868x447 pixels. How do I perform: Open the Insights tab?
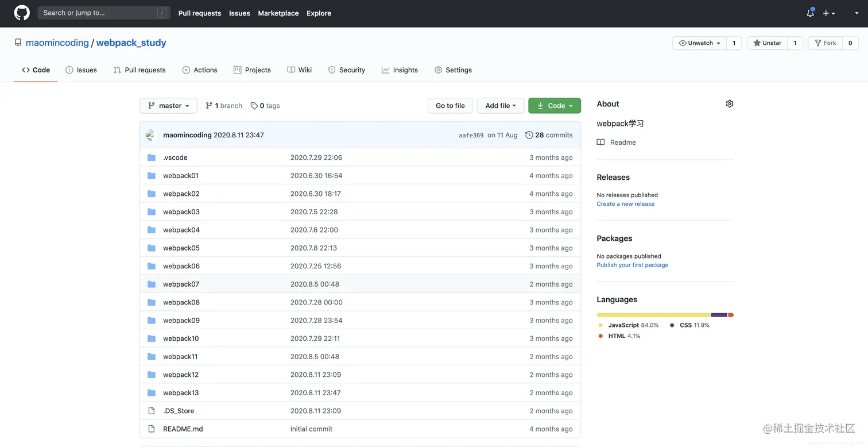[400, 70]
